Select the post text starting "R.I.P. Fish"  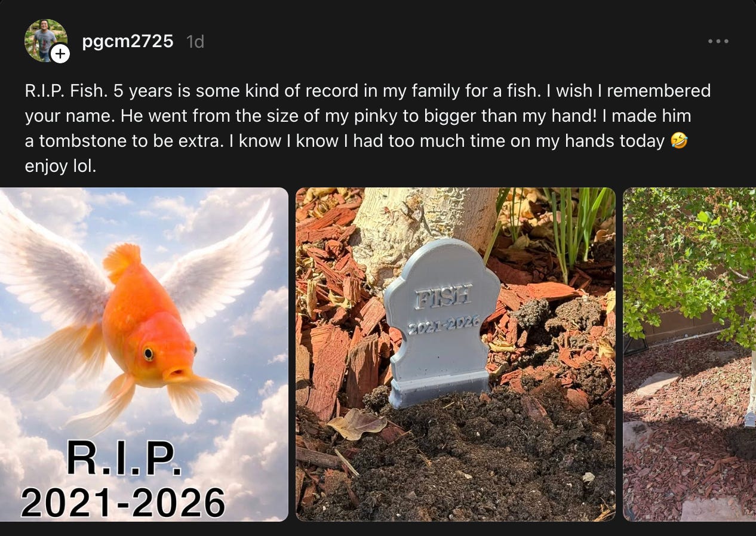367,128
